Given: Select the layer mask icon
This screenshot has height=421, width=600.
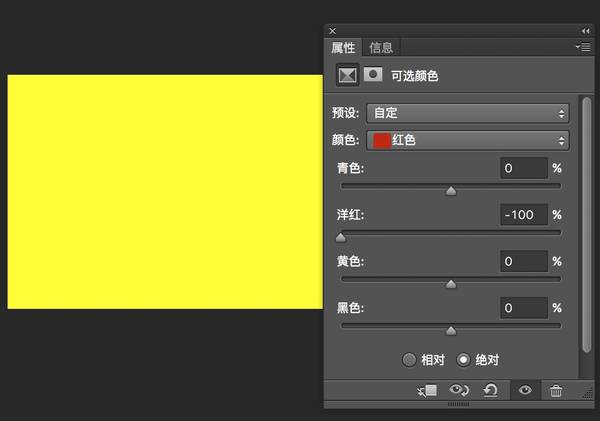Looking at the screenshot, I should (373, 74).
